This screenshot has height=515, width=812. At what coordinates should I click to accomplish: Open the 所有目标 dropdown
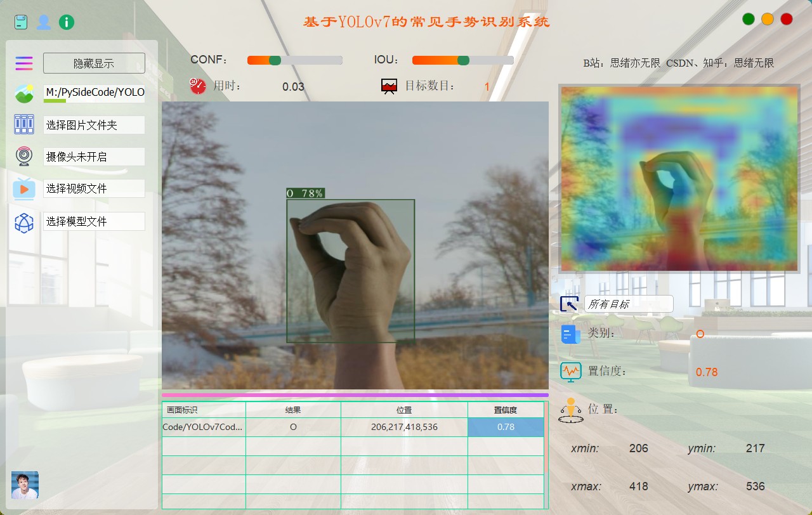tap(629, 304)
